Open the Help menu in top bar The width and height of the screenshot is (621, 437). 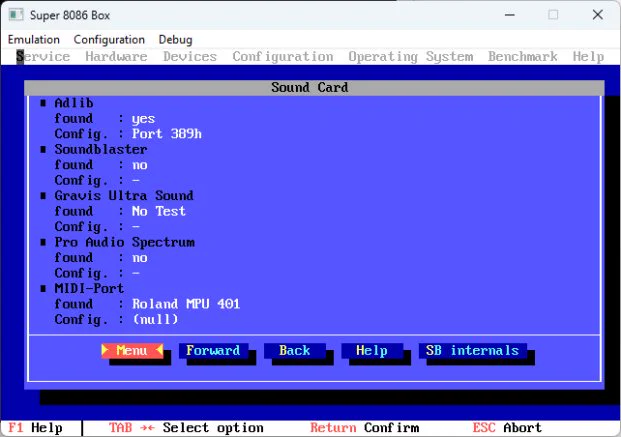588,56
